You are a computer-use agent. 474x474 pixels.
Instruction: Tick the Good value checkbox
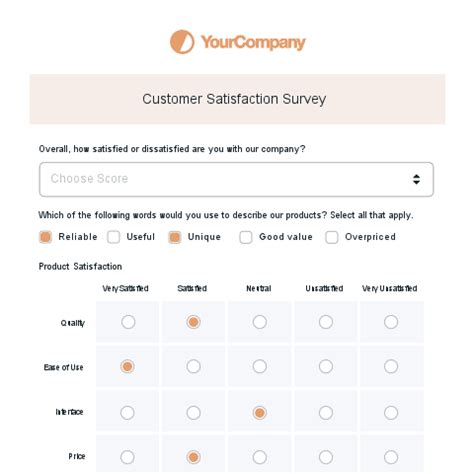tap(246, 237)
